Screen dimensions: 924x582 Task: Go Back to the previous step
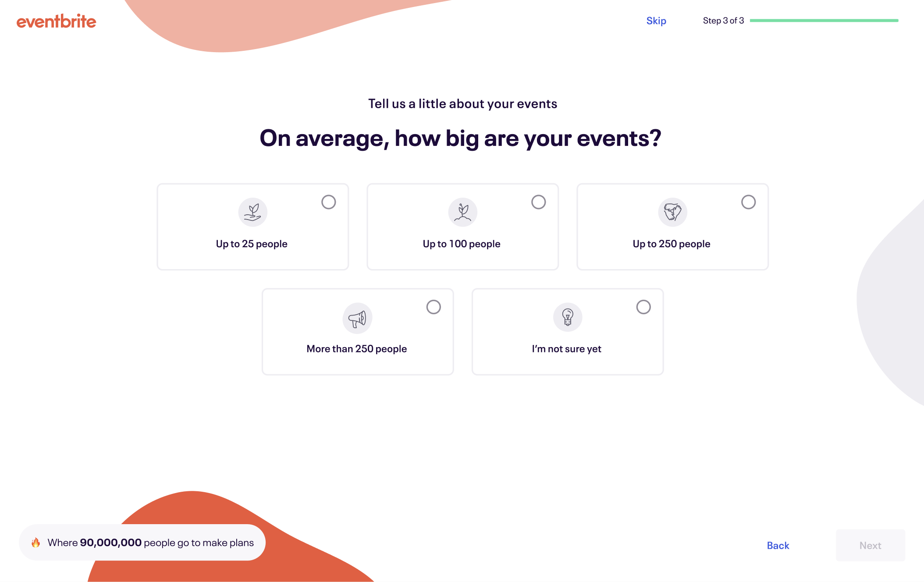(x=778, y=546)
